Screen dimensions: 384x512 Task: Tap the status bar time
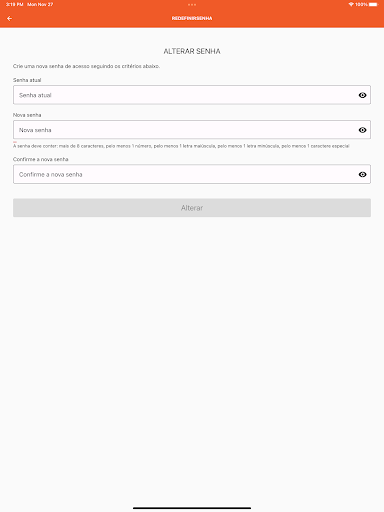pyautogui.click(x=14, y=4)
